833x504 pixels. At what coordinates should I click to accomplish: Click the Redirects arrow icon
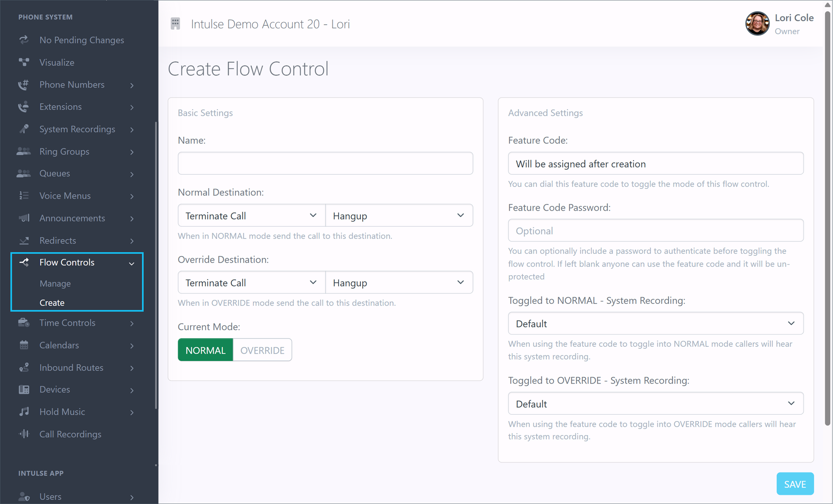point(24,241)
